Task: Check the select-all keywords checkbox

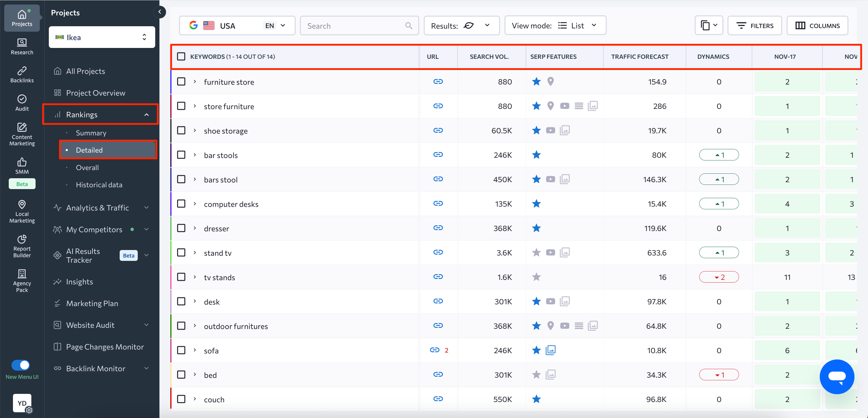Action: pos(181,56)
